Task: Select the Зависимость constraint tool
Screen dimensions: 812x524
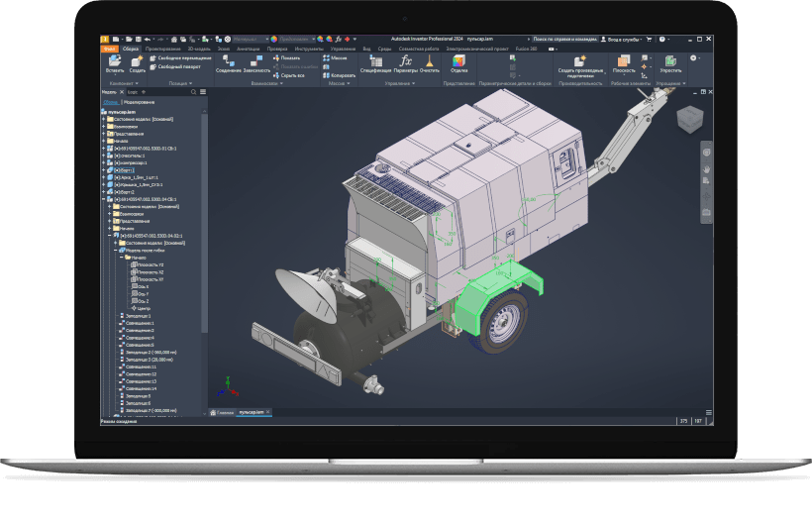Action: click(255, 61)
